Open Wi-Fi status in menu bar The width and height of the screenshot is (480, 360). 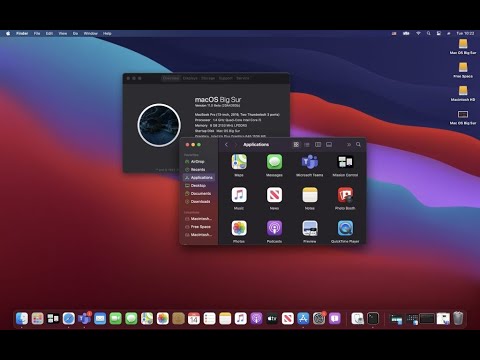[418, 33]
